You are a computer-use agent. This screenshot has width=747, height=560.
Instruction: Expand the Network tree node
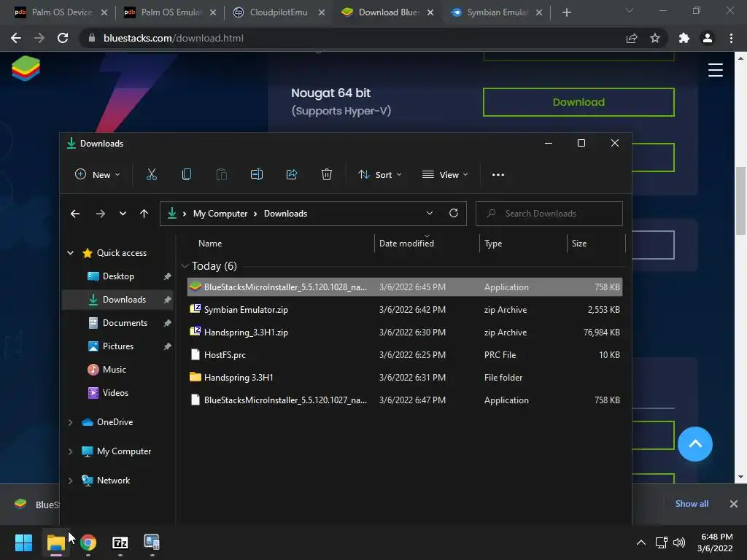[71, 481]
